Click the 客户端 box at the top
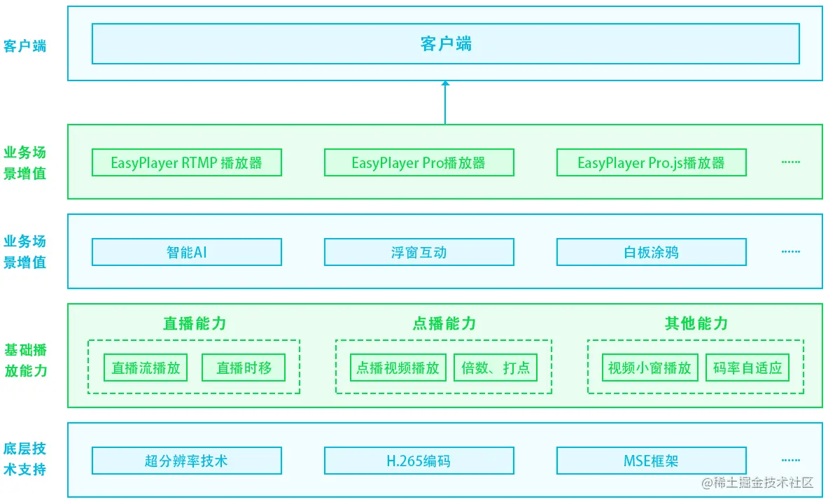Screen dimensions: 828x504 pyautogui.click(x=445, y=43)
